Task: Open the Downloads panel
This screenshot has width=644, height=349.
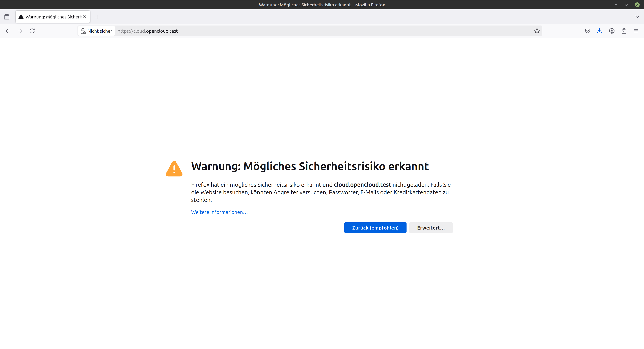Action: pos(600,31)
